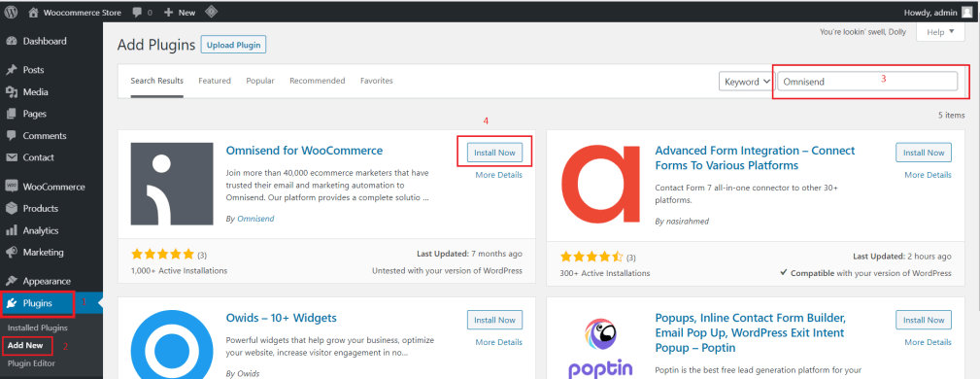The height and width of the screenshot is (379, 980).
Task: Open Owids – 10+ Widgets title link
Action: click(282, 318)
